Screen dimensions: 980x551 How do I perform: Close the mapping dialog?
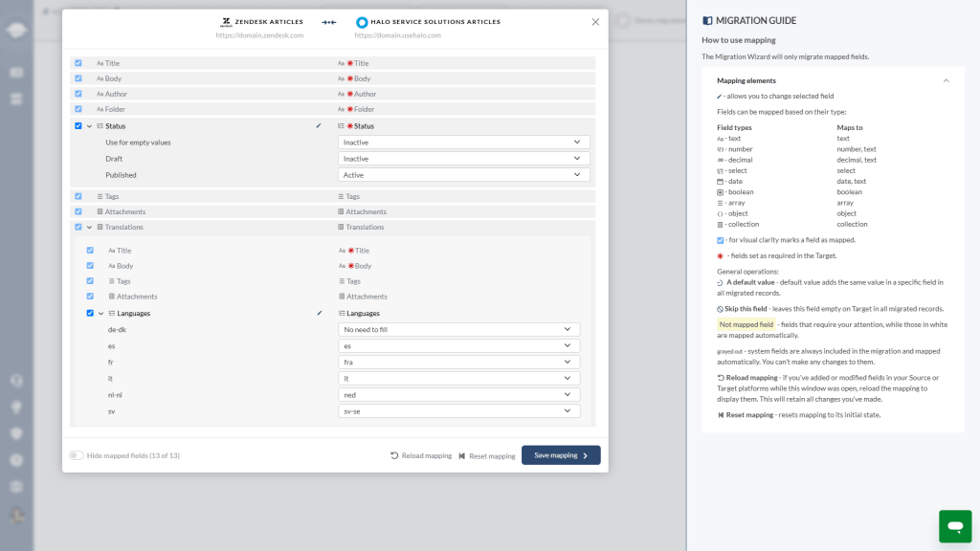[595, 22]
